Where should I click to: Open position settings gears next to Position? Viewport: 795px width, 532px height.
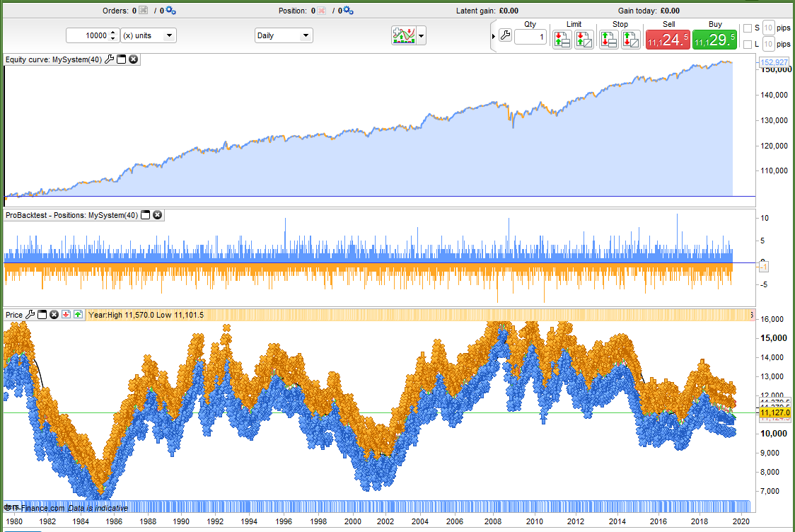tap(348, 11)
